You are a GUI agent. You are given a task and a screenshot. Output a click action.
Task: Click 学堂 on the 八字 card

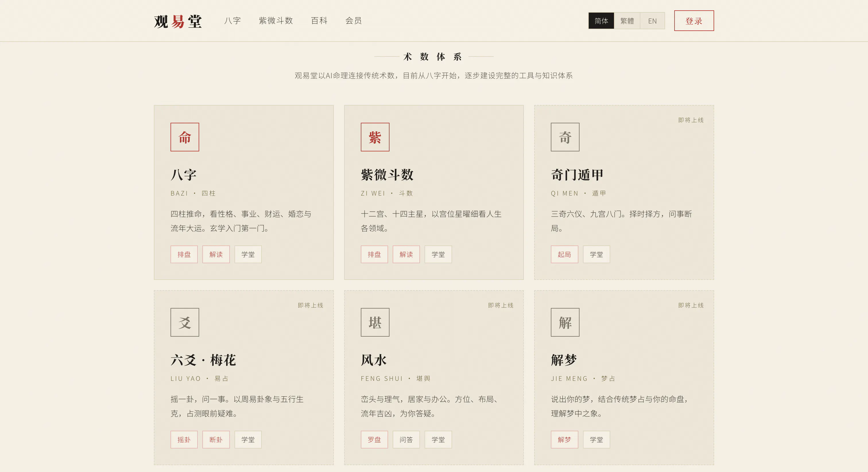[x=248, y=255]
